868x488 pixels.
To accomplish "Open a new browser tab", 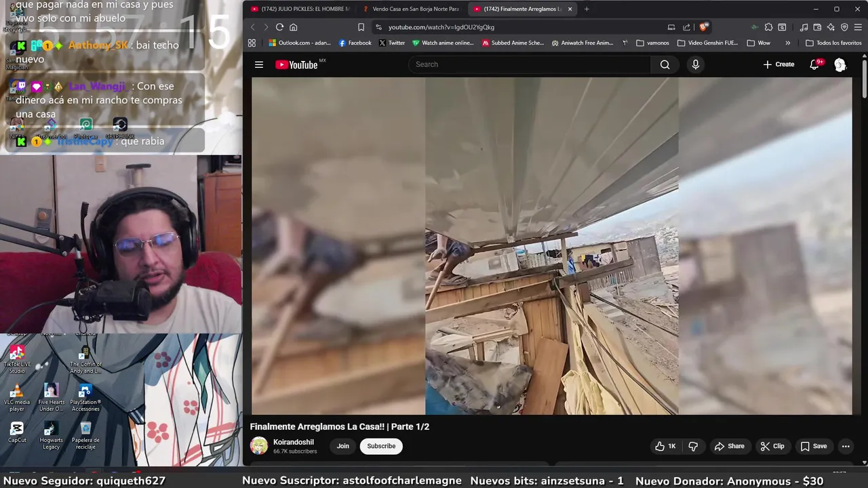I will click(587, 9).
